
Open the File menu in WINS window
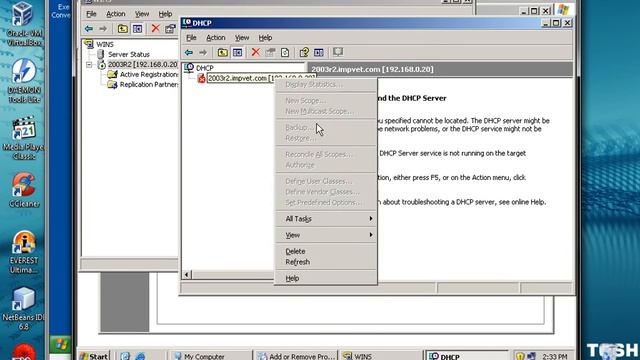point(91,14)
